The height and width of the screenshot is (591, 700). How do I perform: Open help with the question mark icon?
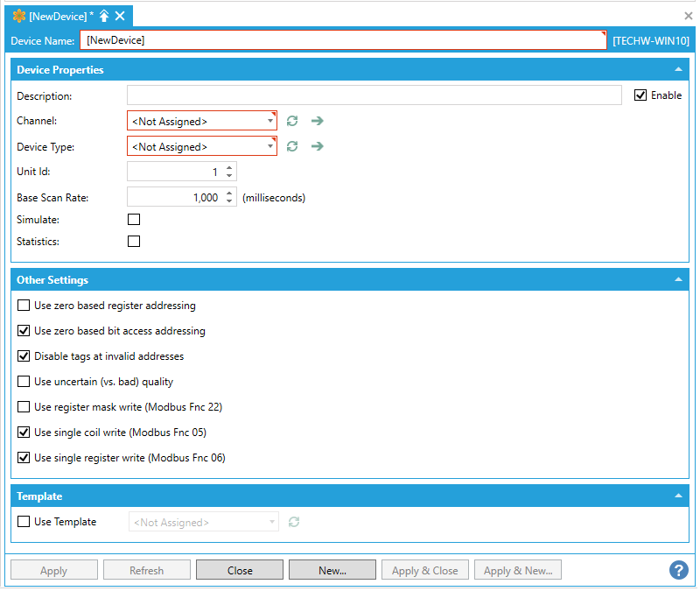[679, 570]
